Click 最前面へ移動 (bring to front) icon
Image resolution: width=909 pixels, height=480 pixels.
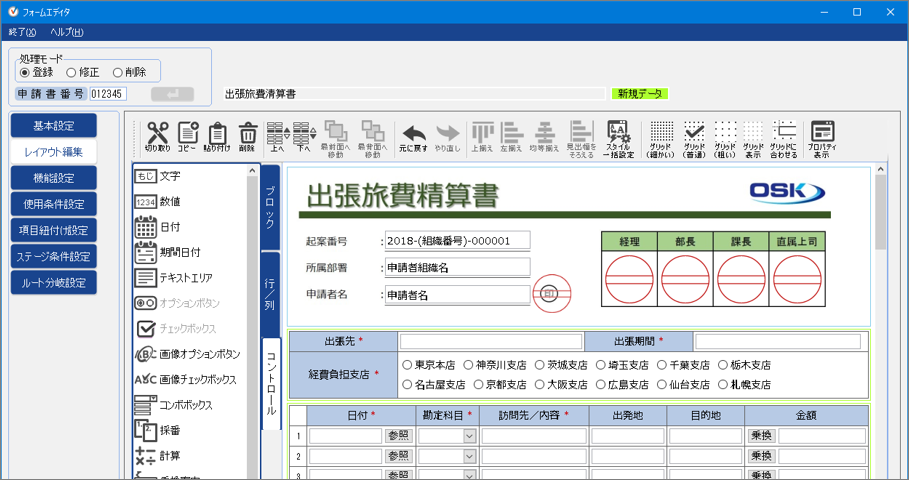(x=336, y=139)
